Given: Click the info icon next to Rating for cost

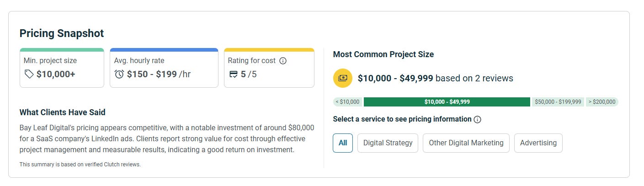Looking at the screenshot, I should (x=283, y=60).
